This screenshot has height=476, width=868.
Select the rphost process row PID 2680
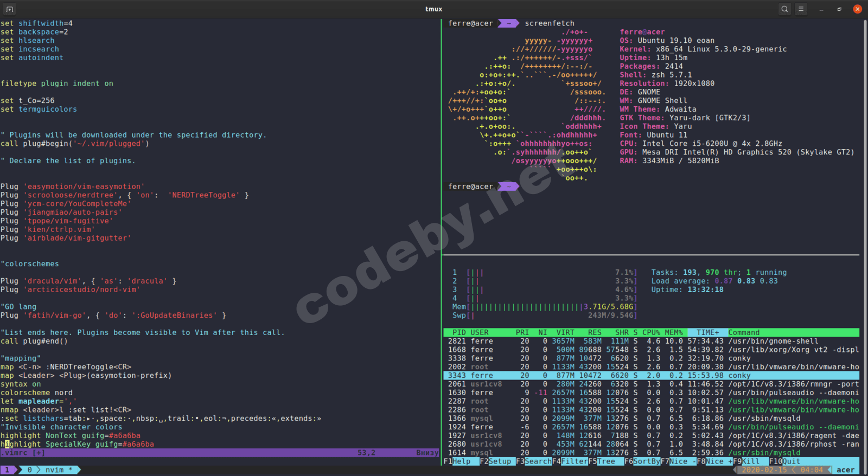[x=652, y=444]
